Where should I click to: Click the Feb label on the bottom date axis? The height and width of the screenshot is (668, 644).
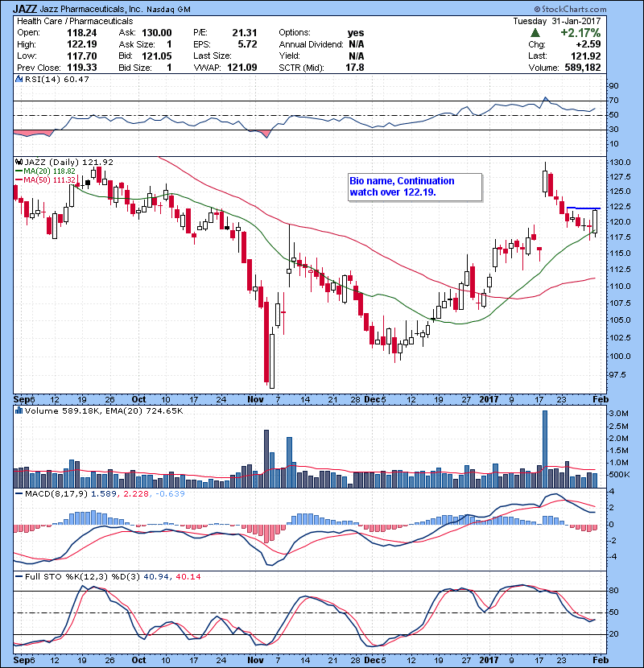pyautogui.click(x=601, y=660)
